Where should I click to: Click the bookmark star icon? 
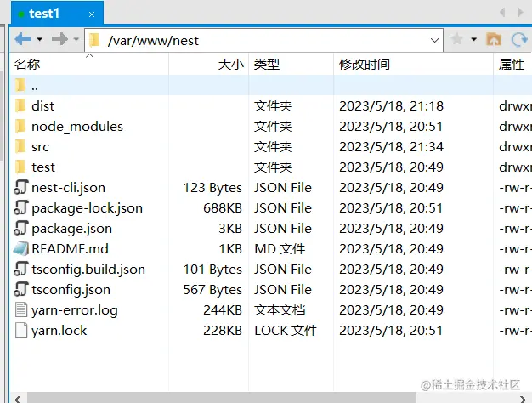point(456,39)
